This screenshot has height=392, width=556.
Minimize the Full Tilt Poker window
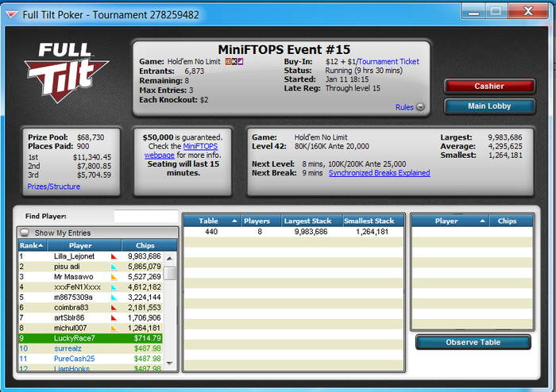pos(473,12)
